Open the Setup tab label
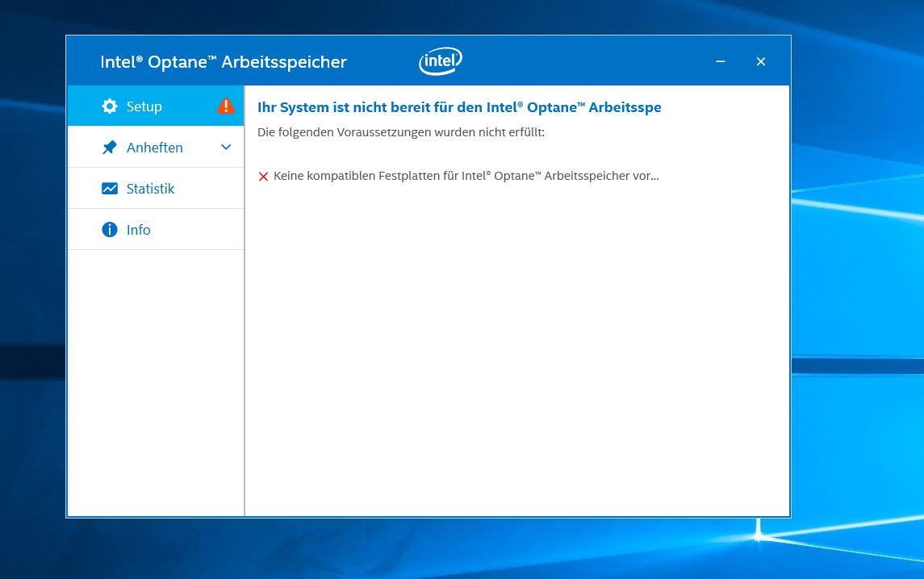This screenshot has width=924, height=579. pyautogui.click(x=144, y=106)
